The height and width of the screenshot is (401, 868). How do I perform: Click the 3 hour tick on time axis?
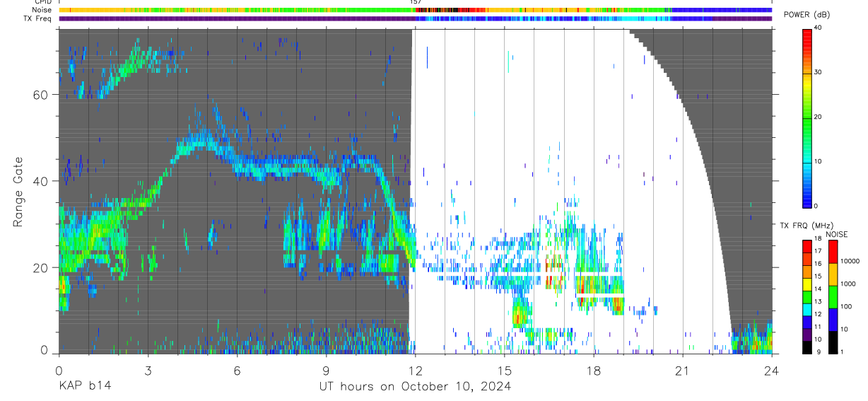148,371
